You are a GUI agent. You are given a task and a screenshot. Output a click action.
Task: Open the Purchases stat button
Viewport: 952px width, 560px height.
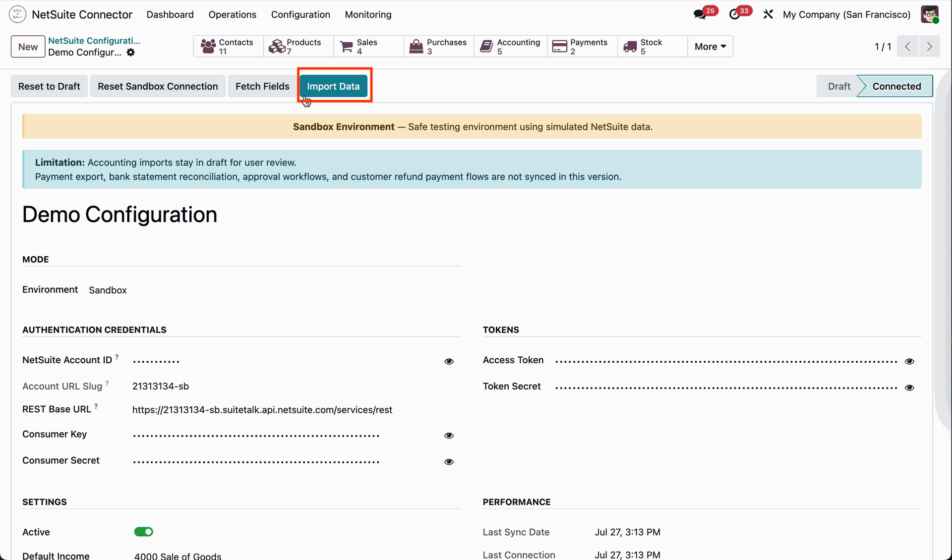[x=439, y=47]
